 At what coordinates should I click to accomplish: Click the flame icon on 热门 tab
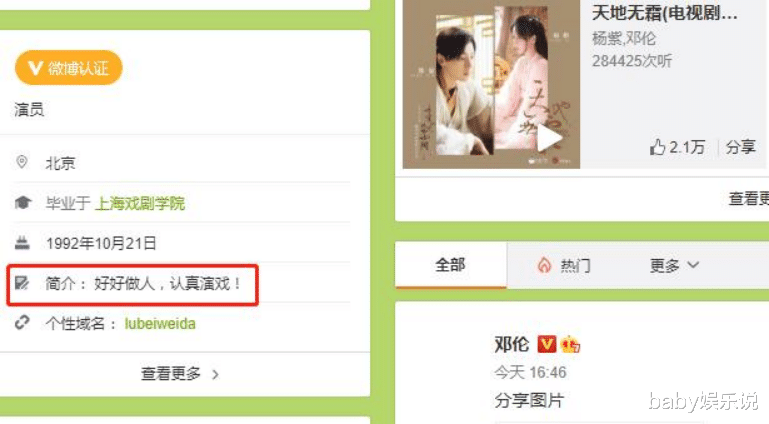click(x=544, y=265)
